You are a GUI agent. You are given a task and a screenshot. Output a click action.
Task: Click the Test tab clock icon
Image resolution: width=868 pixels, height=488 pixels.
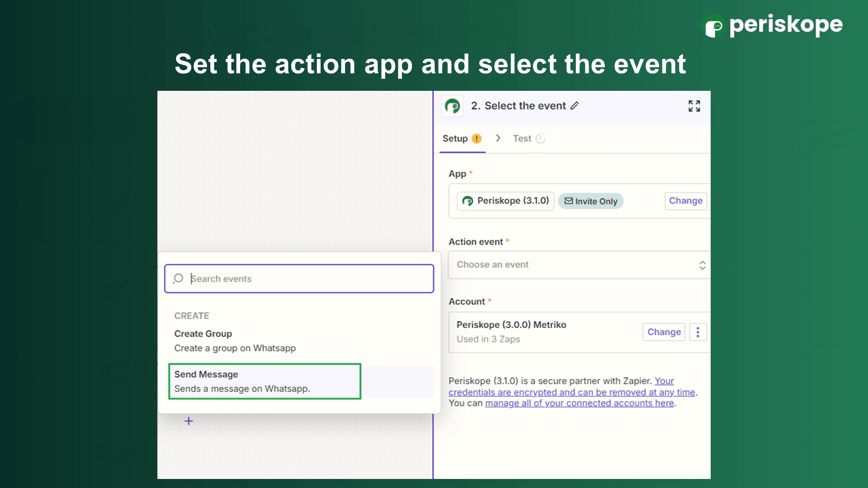541,139
